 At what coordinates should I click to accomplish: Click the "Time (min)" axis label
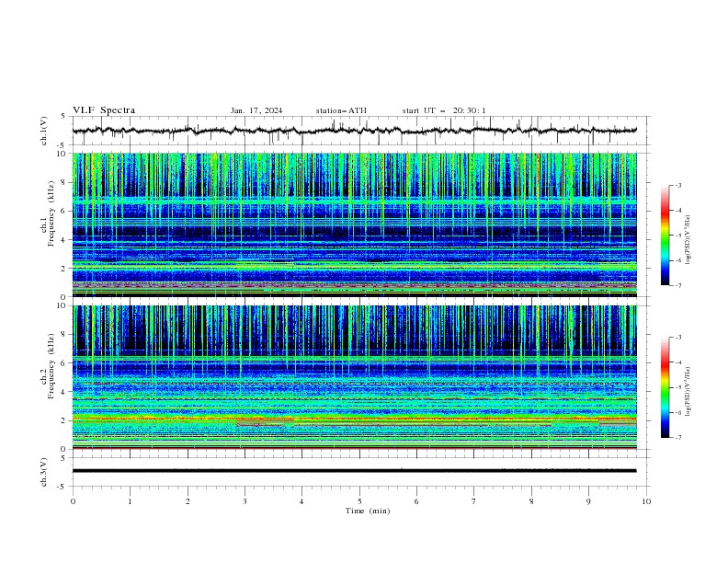pos(368,511)
